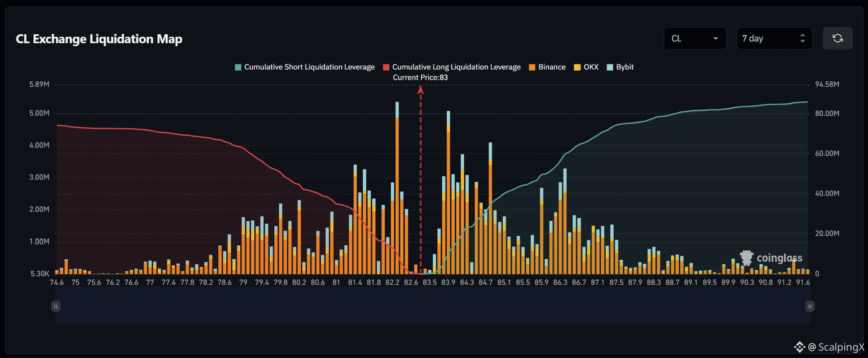868x358 pixels.
Task: Click the 88.7 price axis label
Action: pyautogui.click(x=673, y=283)
